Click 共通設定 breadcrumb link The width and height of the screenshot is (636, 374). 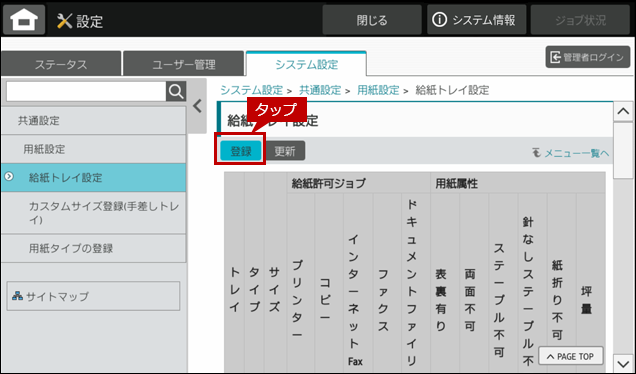pyautogui.click(x=320, y=90)
